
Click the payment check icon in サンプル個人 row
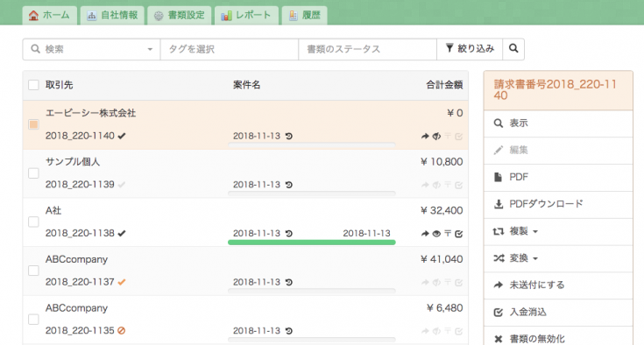click(x=459, y=185)
